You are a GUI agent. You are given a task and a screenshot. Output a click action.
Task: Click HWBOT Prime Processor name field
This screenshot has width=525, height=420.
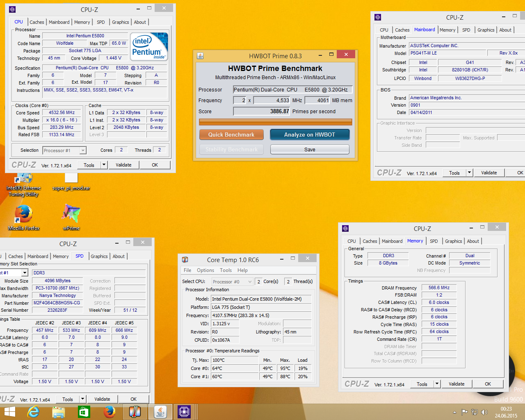pyautogui.click(x=293, y=89)
